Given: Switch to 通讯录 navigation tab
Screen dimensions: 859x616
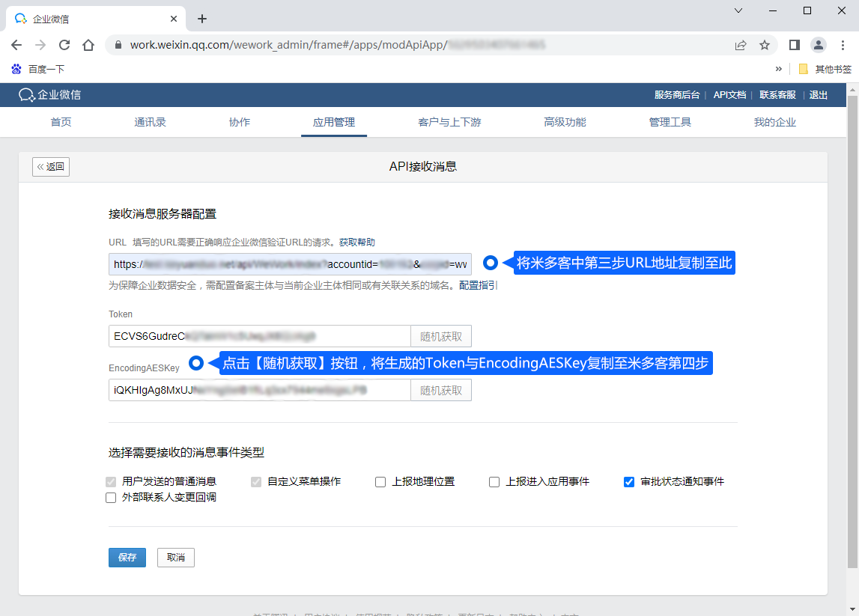Looking at the screenshot, I should [150, 122].
